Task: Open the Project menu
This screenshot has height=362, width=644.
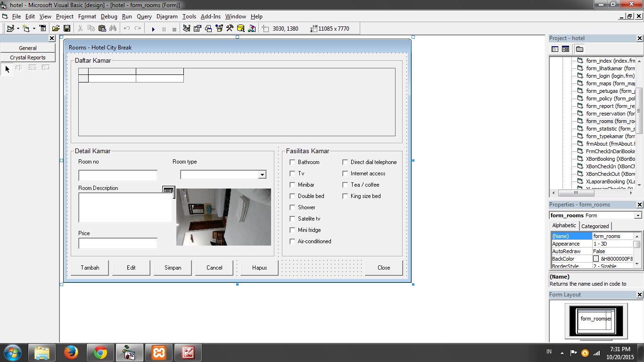Action: pos(65,16)
